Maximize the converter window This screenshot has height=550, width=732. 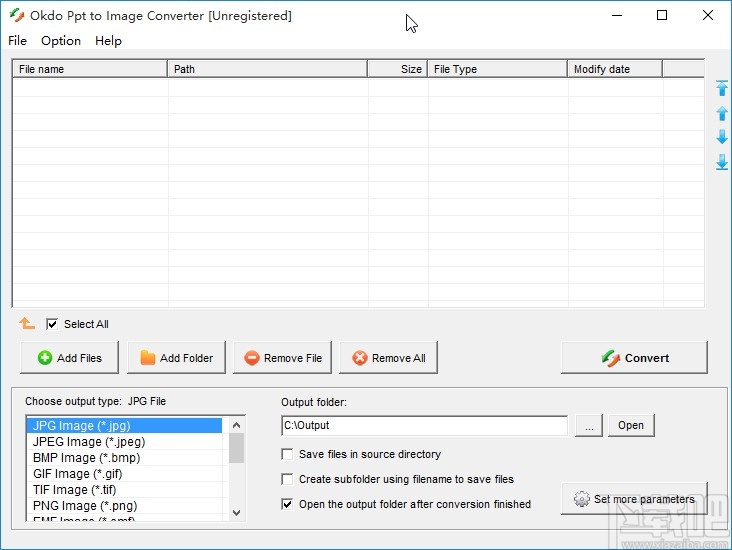(662, 15)
